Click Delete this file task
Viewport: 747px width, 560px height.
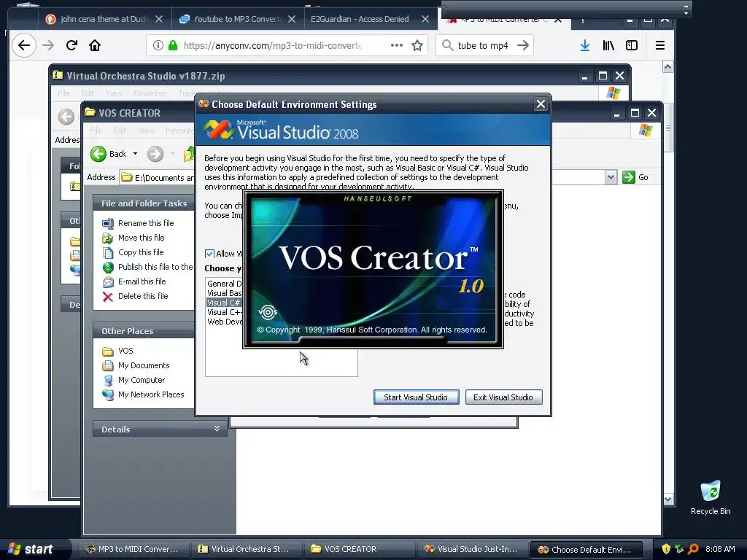coord(143,296)
